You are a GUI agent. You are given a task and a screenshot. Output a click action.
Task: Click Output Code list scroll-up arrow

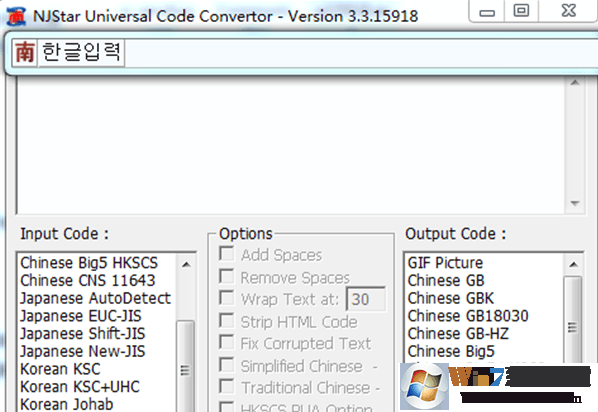coord(573,264)
